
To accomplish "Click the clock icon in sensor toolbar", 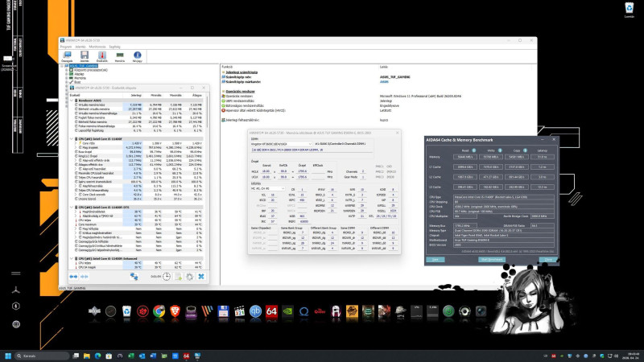I will pos(167,277).
